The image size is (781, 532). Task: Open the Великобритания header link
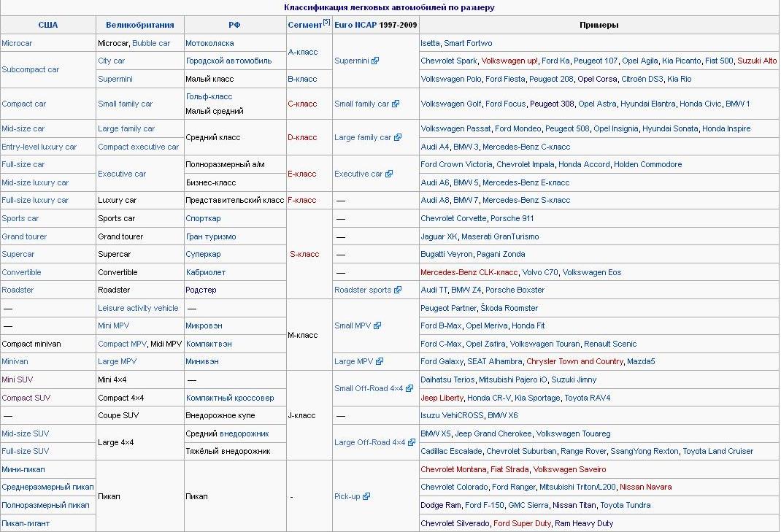pyautogui.click(x=140, y=25)
